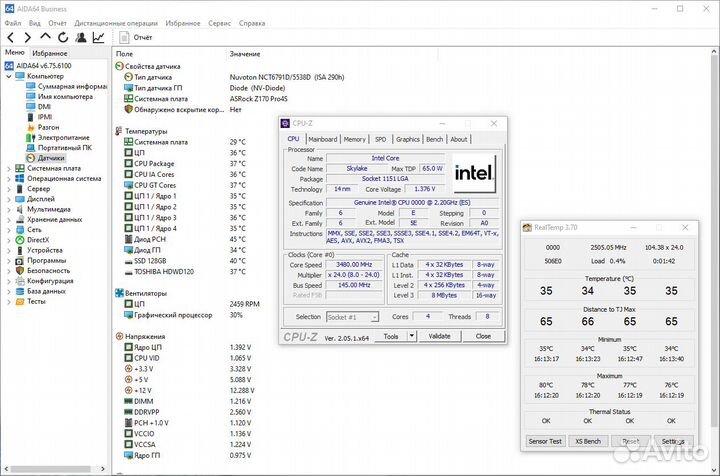Image resolution: width=720 pixels, height=476 pixels.
Task: Switch to the Меню side tab
Action: (15, 52)
